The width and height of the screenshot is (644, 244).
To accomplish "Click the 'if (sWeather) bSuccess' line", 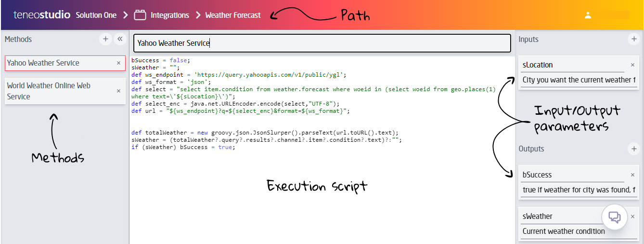I will pos(183,147).
